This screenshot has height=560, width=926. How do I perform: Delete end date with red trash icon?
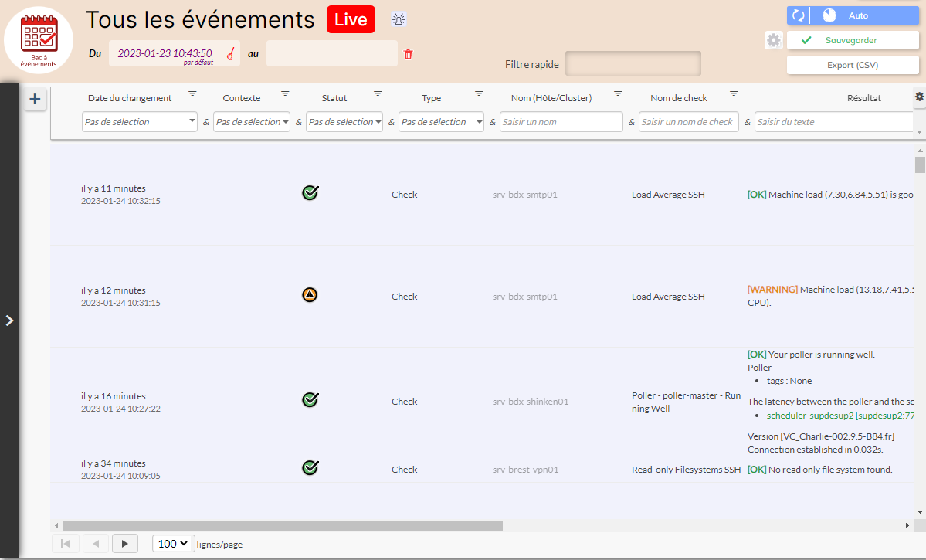click(x=409, y=54)
